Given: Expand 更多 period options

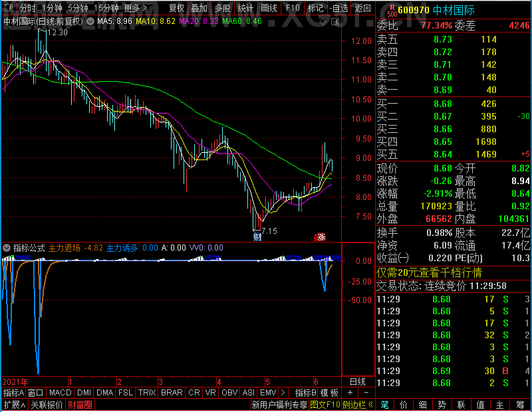Looking at the screenshot, I should click(136, 8).
